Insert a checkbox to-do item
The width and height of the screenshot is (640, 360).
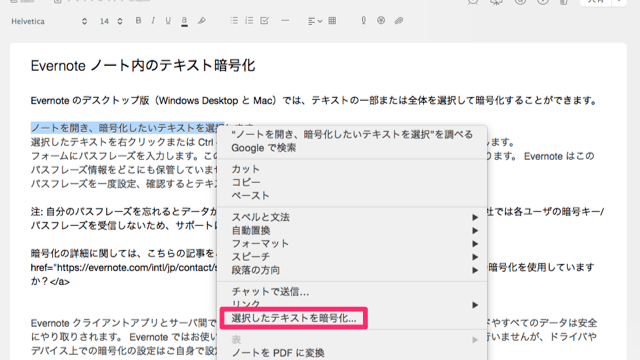click(x=264, y=21)
